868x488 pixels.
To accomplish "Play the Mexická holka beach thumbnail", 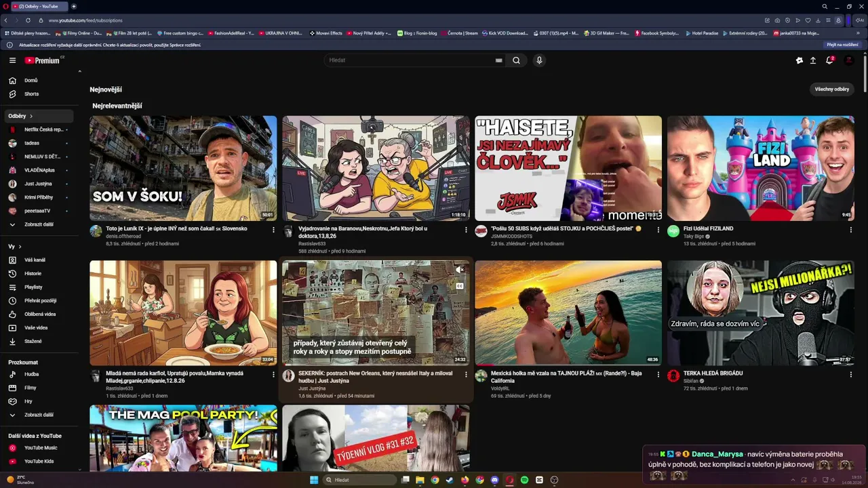I will [568, 313].
